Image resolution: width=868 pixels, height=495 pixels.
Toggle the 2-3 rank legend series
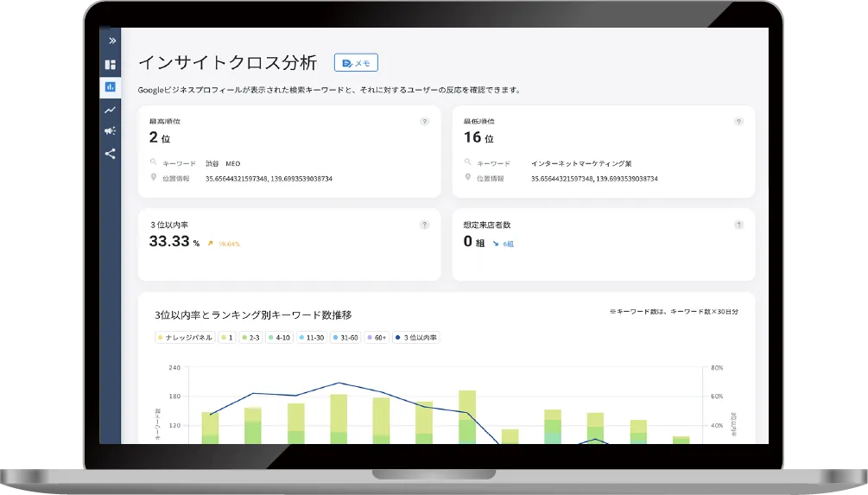point(250,337)
